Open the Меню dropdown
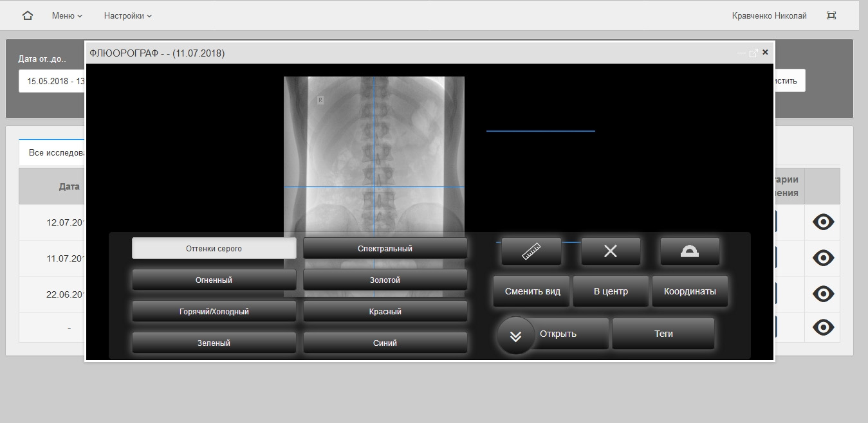Screen dimensions: 868x423 tap(67, 15)
